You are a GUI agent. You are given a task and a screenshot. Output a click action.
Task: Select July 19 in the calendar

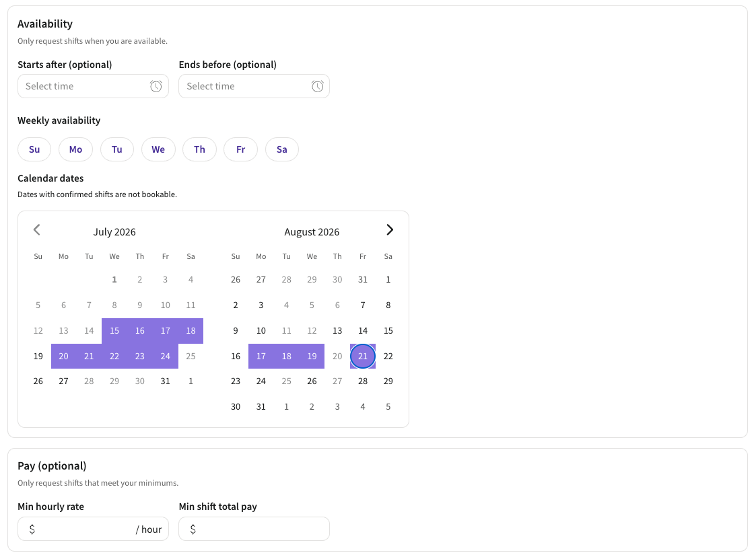click(x=38, y=356)
